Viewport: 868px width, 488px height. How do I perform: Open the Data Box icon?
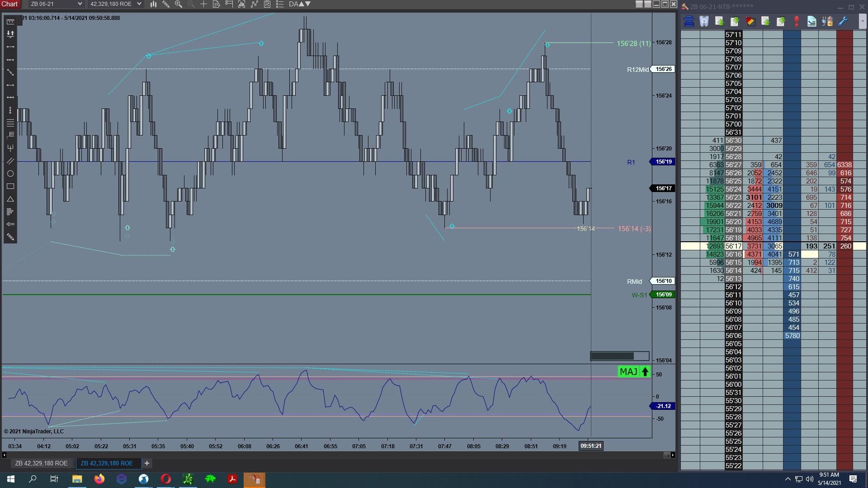tap(217, 4)
